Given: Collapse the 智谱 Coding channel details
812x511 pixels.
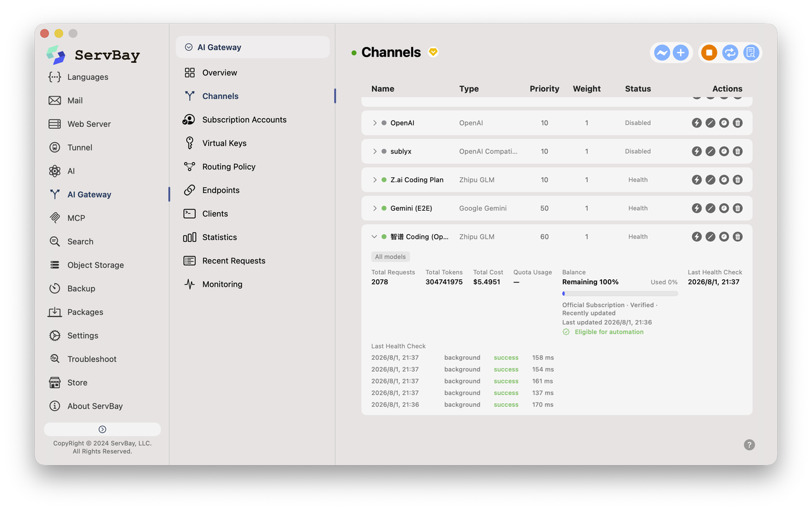Looking at the screenshot, I should 375,237.
